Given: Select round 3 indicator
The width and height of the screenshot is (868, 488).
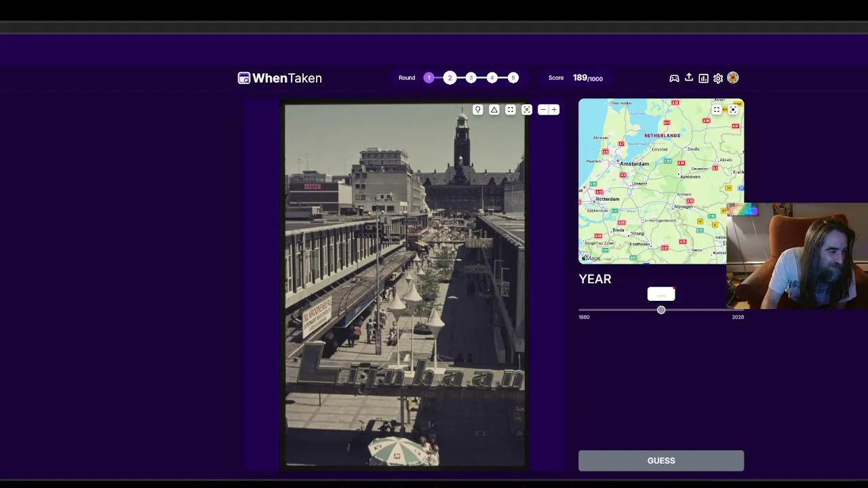Looking at the screenshot, I should (471, 78).
